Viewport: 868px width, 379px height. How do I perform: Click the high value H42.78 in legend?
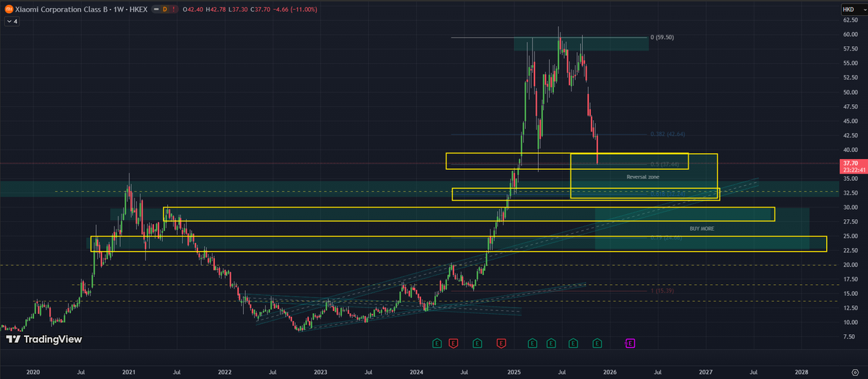pyautogui.click(x=216, y=9)
